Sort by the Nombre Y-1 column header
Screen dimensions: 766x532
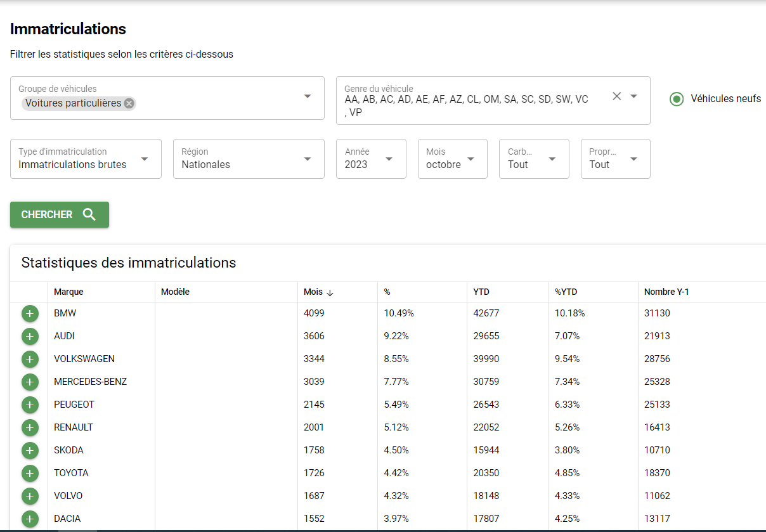[x=666, y=292]
